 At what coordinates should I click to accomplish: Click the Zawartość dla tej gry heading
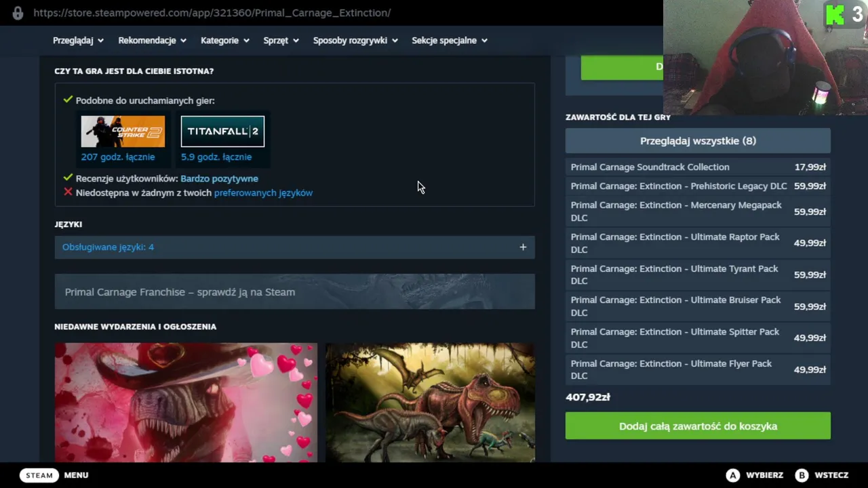click(x=618, y=117)
